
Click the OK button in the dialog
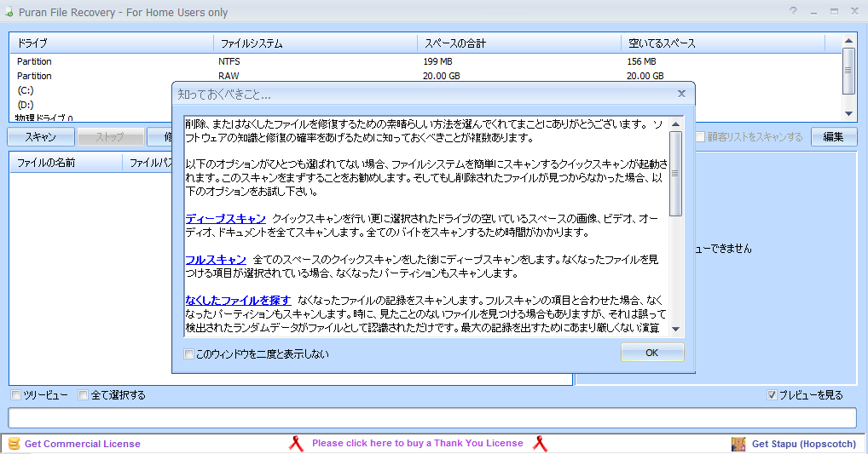[x=652, y=353]
